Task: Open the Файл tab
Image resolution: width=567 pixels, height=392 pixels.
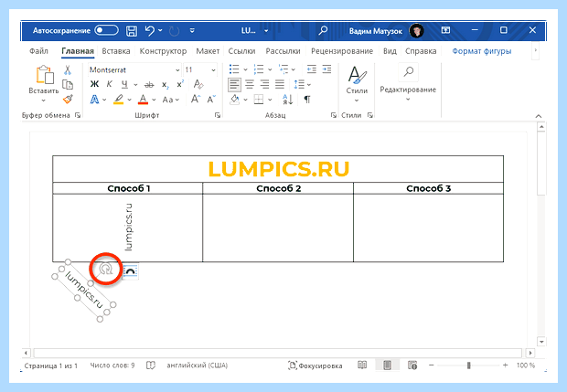Action: tap(38, 51)
